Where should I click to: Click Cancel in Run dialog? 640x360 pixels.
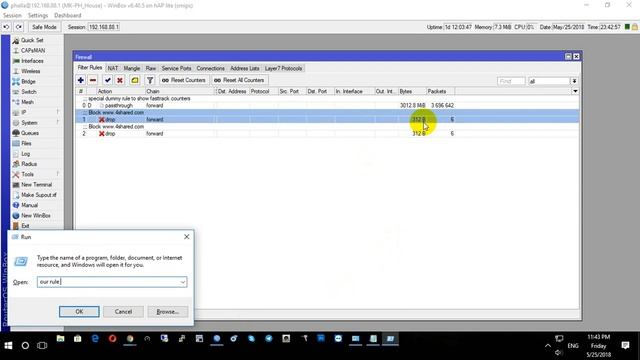pyautogui.click(x=123, y=312)
